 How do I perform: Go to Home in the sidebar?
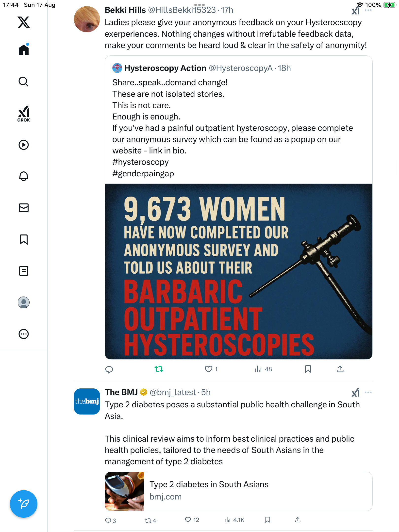click(x=24, y=50)
